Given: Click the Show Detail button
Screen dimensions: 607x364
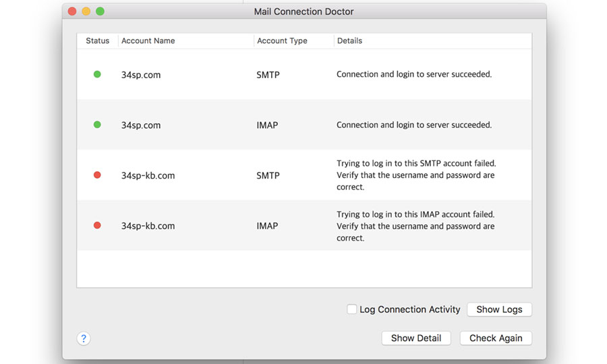Looking at the screenshot, I should [x=416, y=338].
